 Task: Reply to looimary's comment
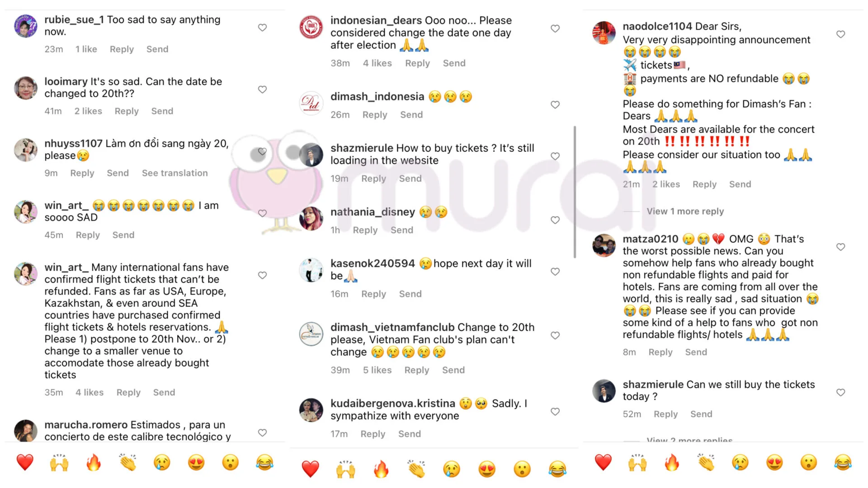coord(127,111)
